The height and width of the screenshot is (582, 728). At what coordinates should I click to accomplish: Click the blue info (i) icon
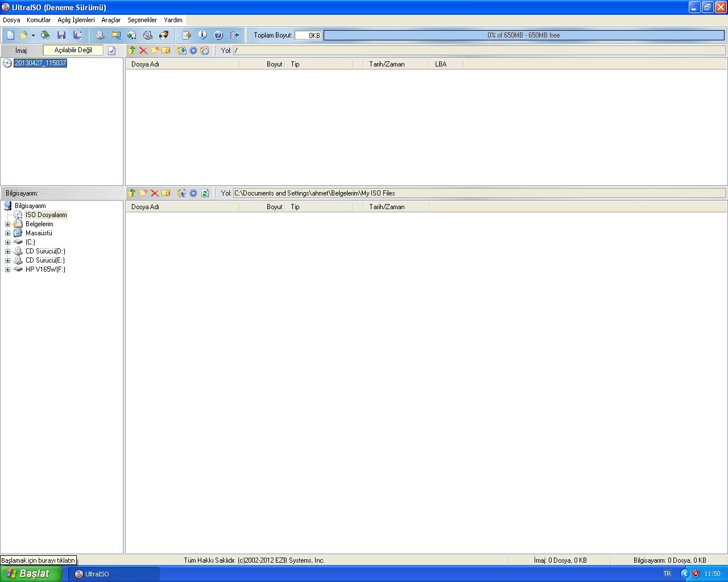pyautogui.click(x=202, y=35)
